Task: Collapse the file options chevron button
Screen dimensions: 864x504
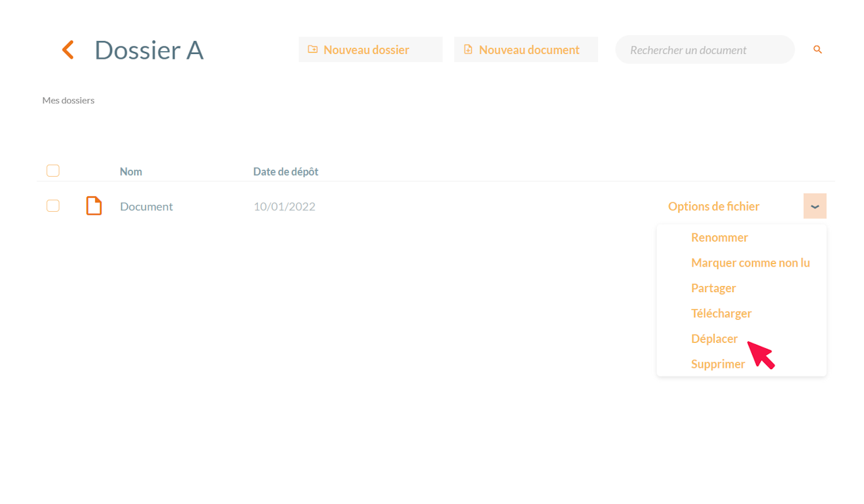Action: [x=815, y=206]
